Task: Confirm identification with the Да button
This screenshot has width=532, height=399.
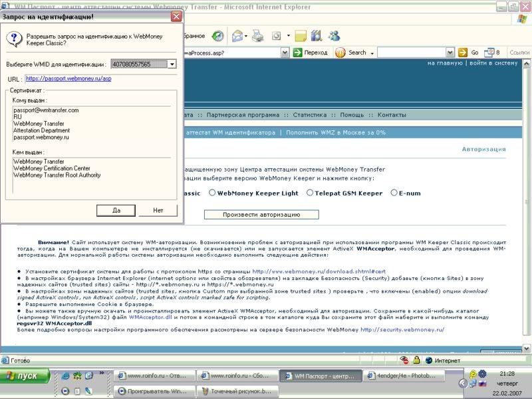Action: 116,210
